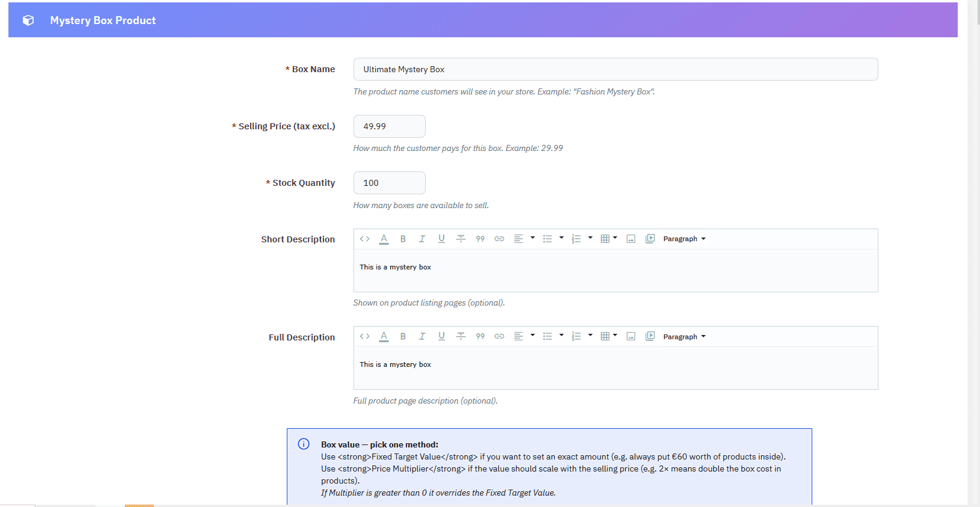Insert link in Full Description editor

point(499,336)
